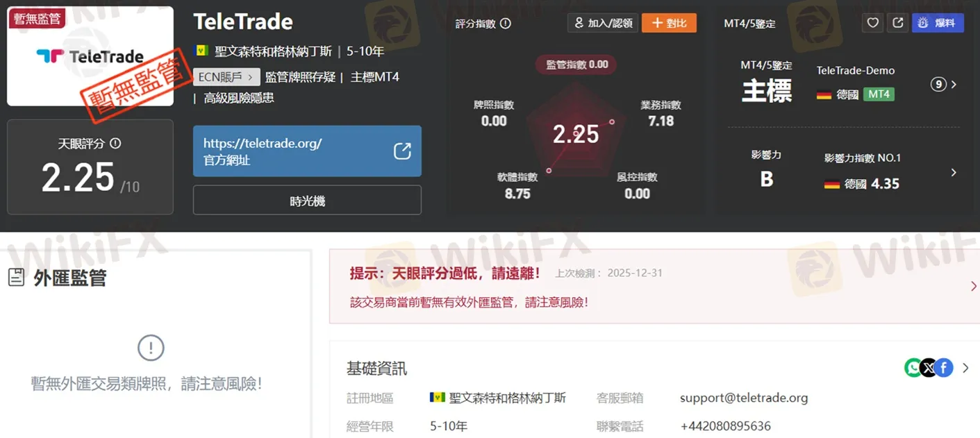Click the document icon next to 外匯監管
Viewport: 980px width, 438px height.
point(17,277)
